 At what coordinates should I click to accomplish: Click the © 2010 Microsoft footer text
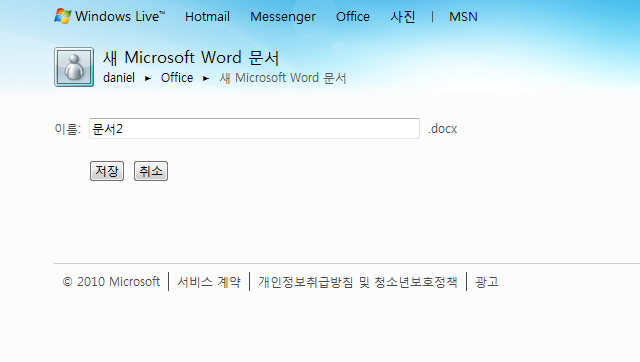coord(111,282)
